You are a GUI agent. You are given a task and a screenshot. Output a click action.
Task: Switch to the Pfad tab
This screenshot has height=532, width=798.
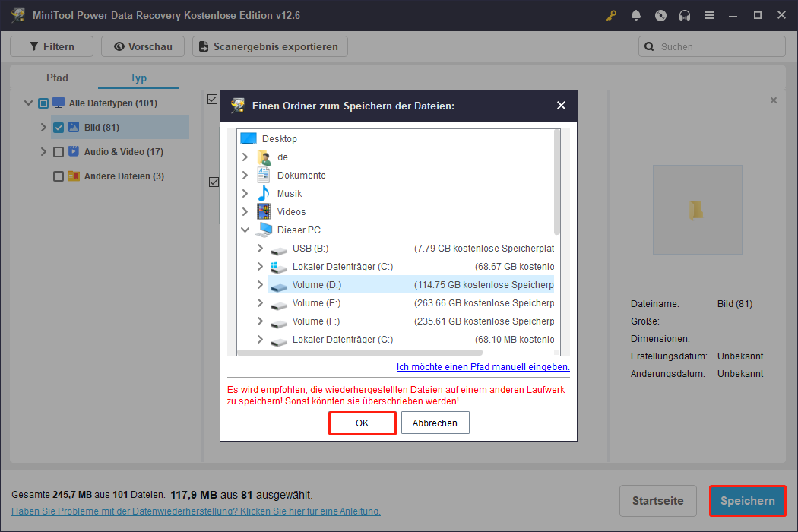pos(57,78)
